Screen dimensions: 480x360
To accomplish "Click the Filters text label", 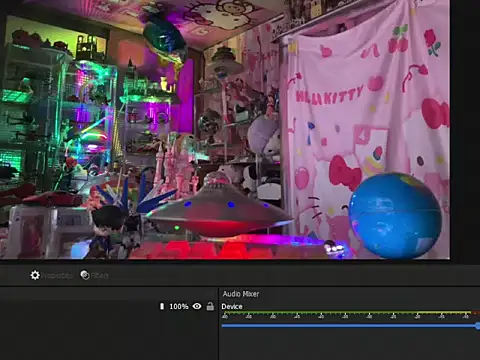I will (100, 276).
